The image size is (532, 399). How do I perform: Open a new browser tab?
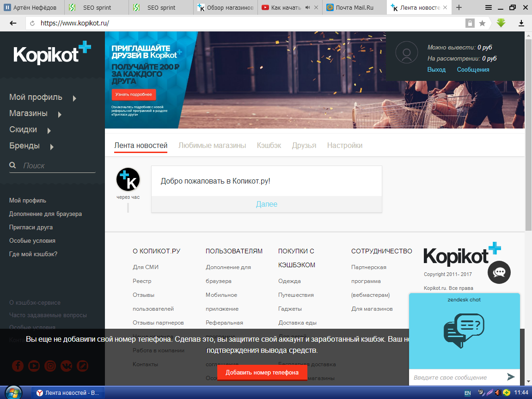tap(459, 7)
